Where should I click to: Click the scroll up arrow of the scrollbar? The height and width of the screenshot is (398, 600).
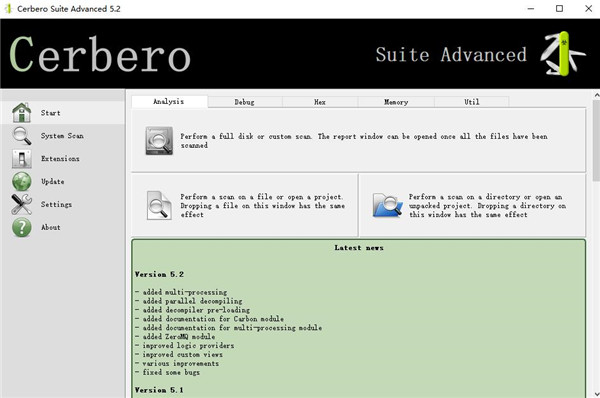(597, 95)
